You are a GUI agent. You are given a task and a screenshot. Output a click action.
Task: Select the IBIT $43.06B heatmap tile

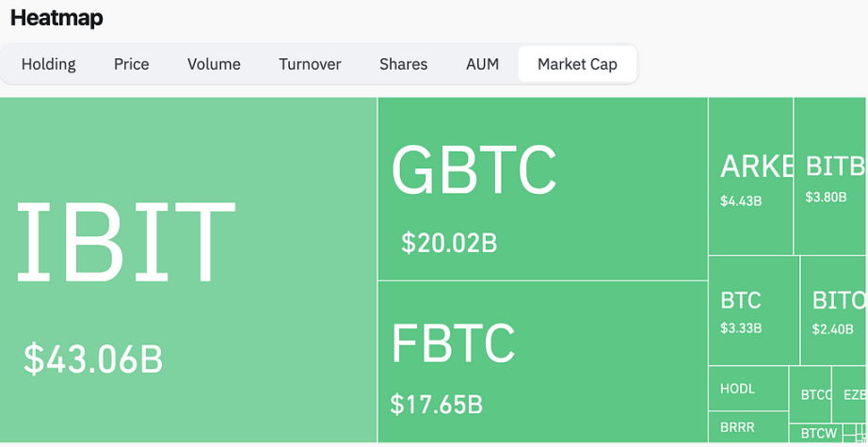point(188,270)
